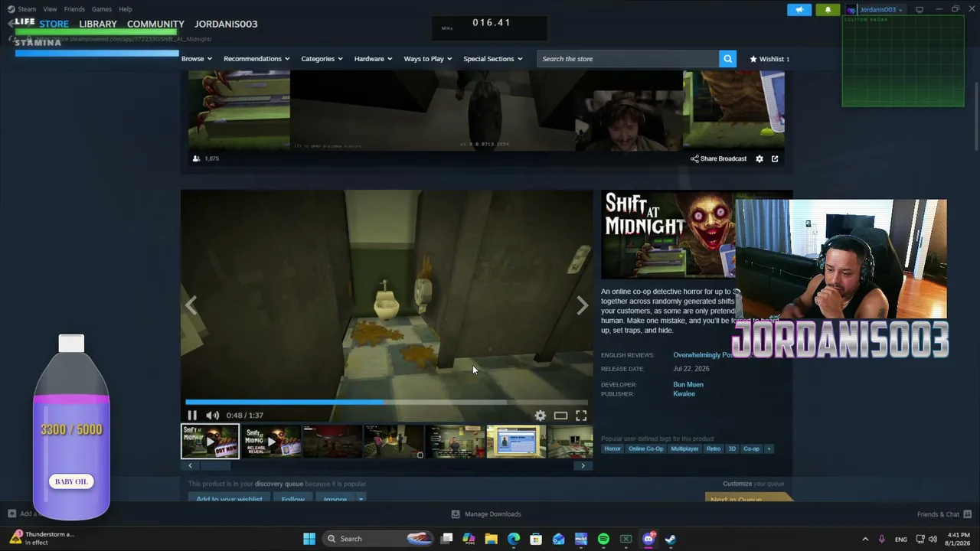Show next media with right arrow
The height and width of the screenshot is (551, 980).
pyautogui.click(x=582, y=305)
